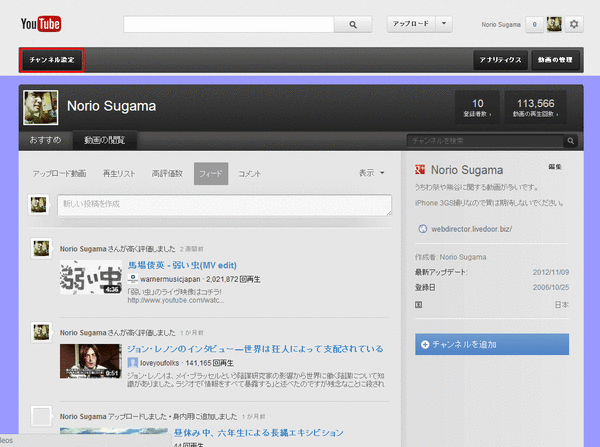This screenshot has height=447, width=600.
Task: Open チャンネル設定 button
Action: (x=52, y=60)
